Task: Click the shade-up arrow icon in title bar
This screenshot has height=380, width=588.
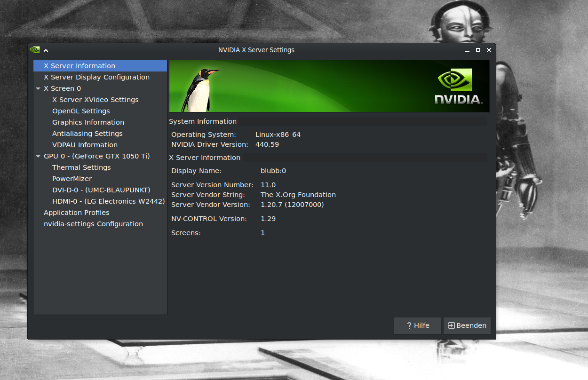Action: (46, 50)
